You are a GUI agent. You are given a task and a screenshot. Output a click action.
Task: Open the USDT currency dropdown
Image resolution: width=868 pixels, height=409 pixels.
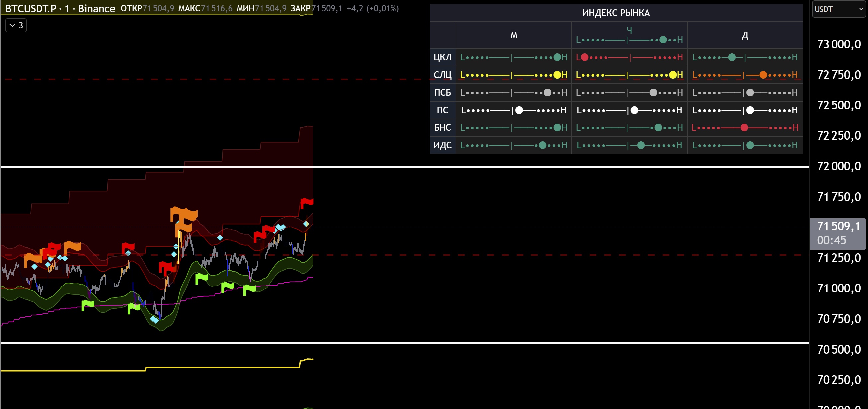point(838,9)
